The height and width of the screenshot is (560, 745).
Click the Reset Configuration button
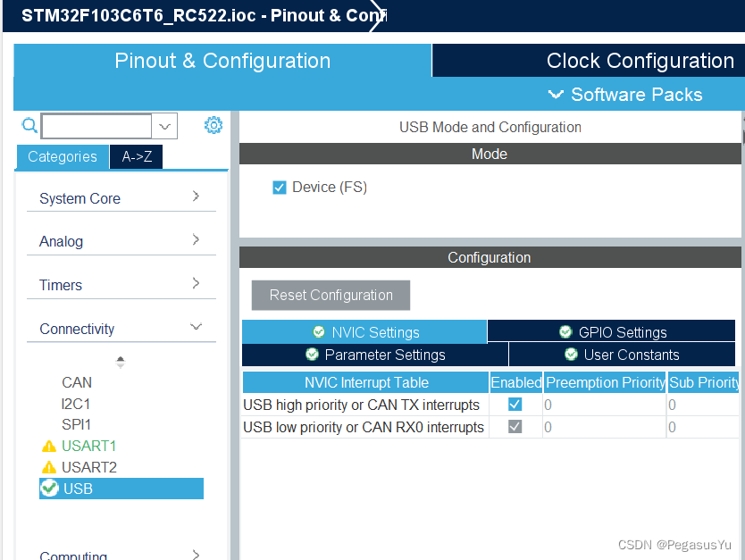[x=331, y=295]
